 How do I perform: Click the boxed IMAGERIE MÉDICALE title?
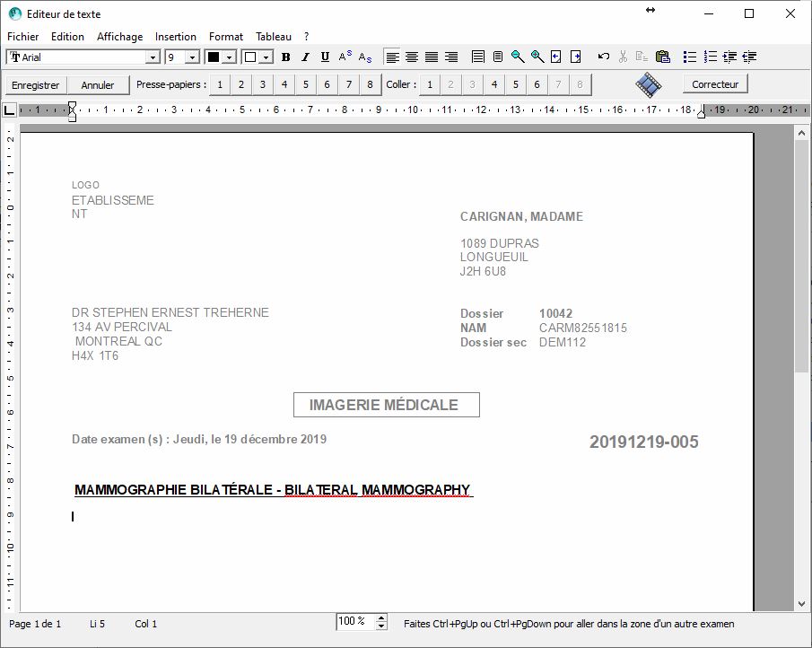387,405
